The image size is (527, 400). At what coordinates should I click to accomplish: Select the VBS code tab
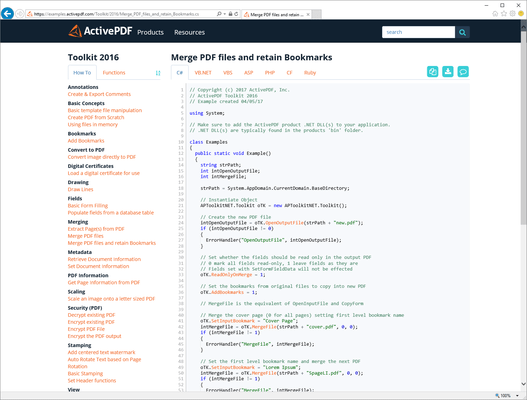(x=228, y=73)
